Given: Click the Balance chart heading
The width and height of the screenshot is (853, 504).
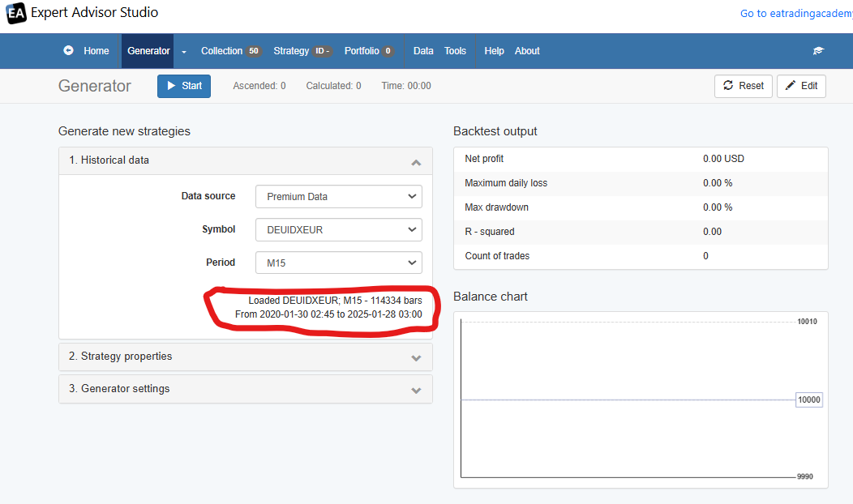Looking at the screenshot, I should [490, 297].
